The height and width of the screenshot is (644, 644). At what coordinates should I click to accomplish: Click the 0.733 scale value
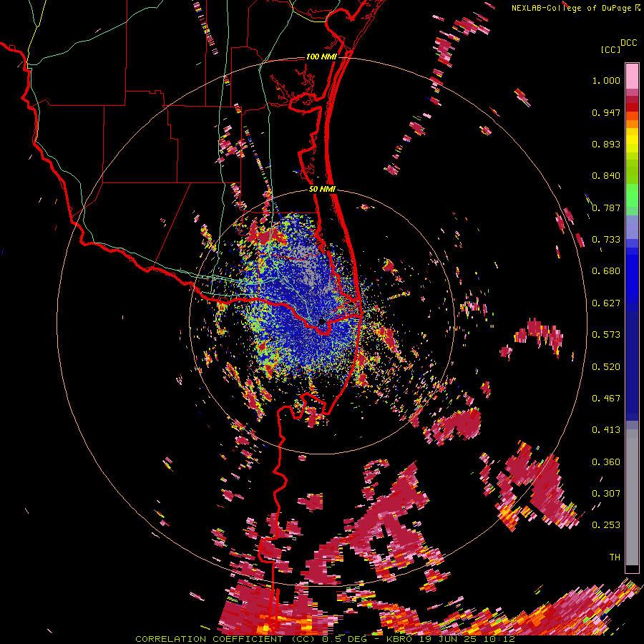point(606,240)
